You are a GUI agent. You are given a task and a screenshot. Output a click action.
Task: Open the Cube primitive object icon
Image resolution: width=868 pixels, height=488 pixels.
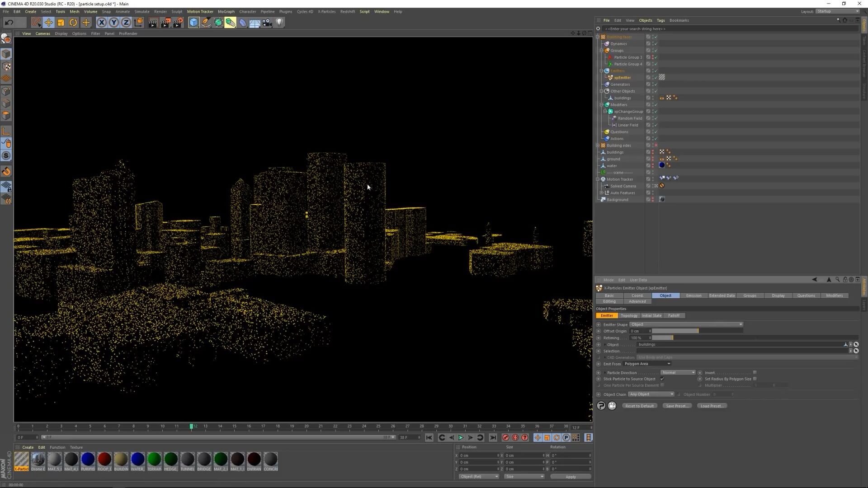pos(193,22)
